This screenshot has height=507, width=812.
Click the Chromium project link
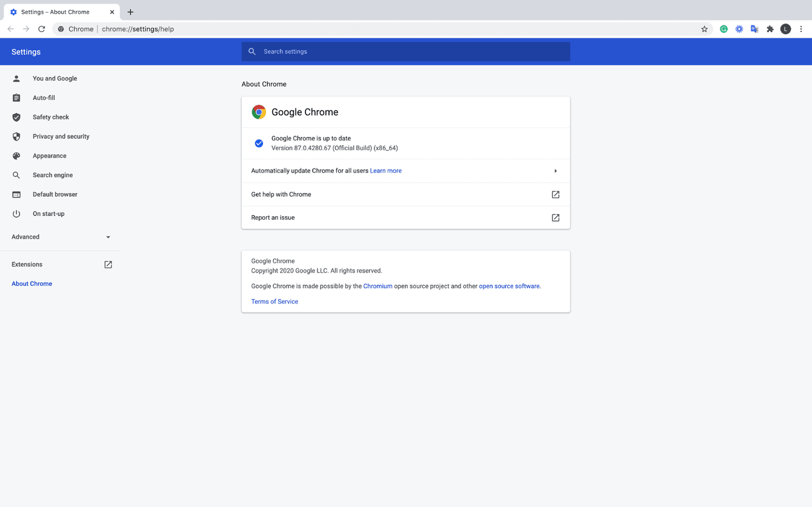pos(378,286)
